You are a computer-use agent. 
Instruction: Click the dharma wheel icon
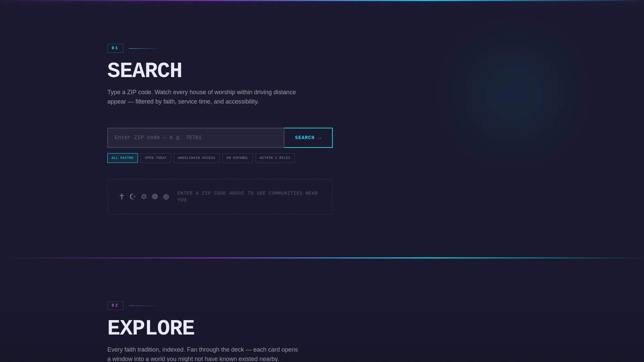point(155,197)
